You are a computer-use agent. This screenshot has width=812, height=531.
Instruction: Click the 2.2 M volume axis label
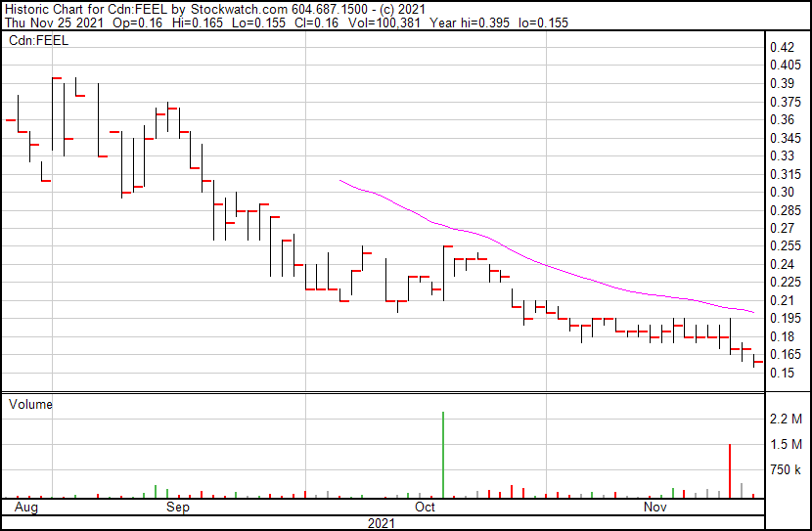[x=786, y=419]
